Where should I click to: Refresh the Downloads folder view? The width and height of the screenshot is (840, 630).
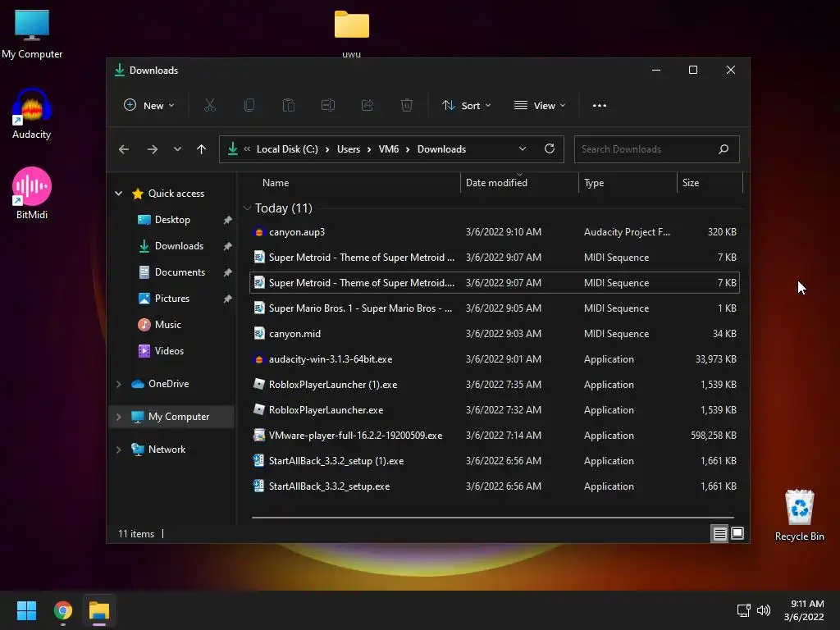coord(549,149)
